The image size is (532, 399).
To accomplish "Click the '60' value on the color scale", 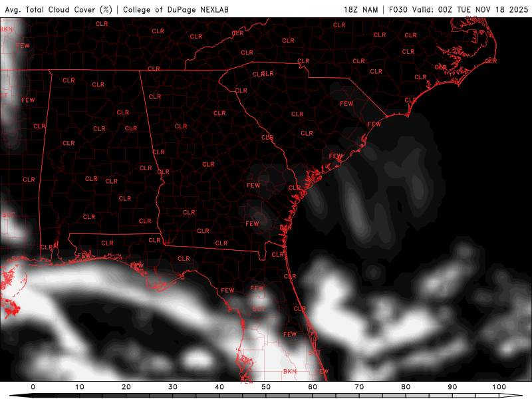I will click(313, 387).
